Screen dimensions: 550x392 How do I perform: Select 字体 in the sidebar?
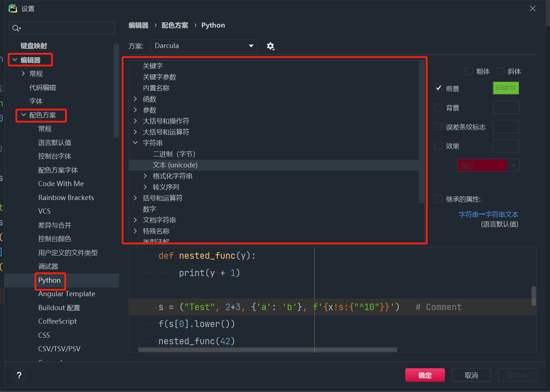point(36,101)
